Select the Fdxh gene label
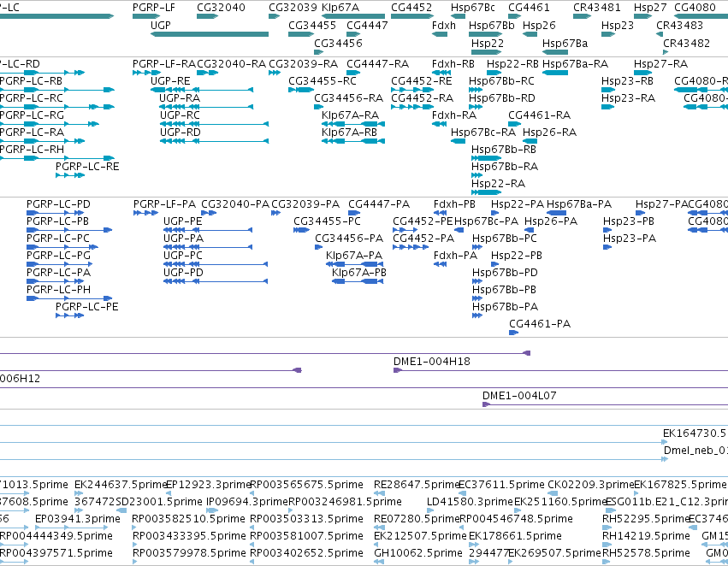 pyautogui.click(x=444, y=25)
